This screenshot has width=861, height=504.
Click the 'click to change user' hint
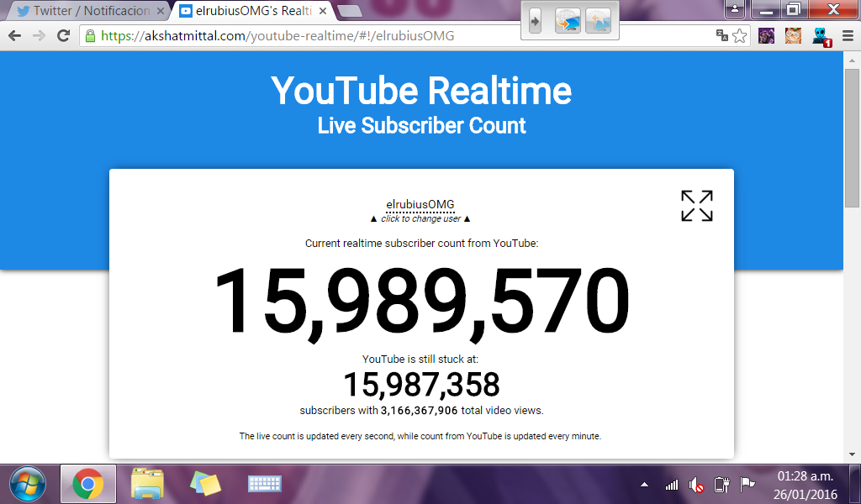(x=420, y=219)
